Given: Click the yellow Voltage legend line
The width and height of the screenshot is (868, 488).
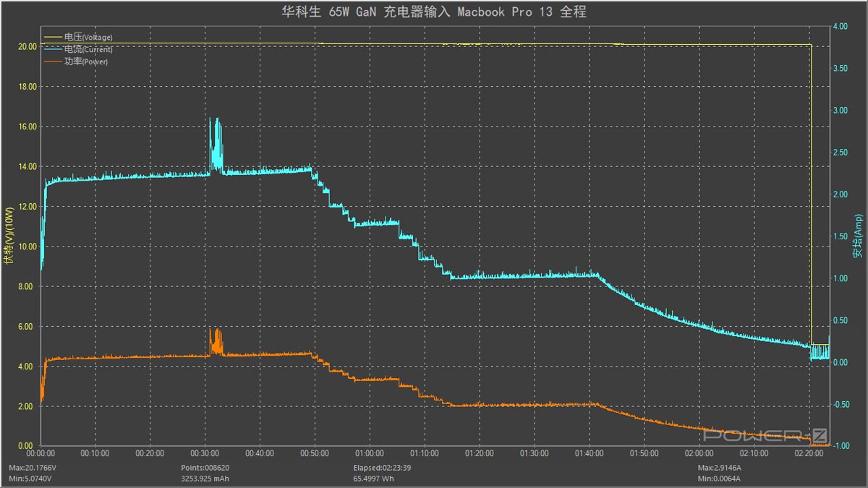Looking at the screenshot, I should (54, 37).
